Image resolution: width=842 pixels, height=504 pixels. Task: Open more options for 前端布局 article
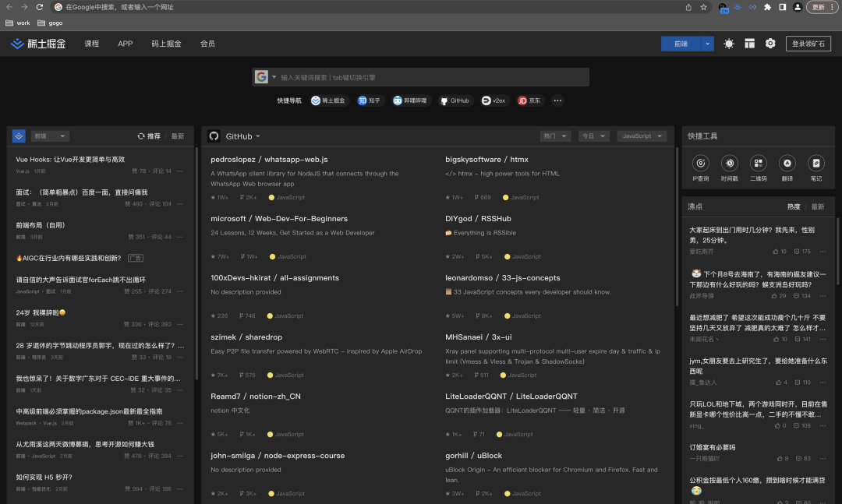click(180, 237)
